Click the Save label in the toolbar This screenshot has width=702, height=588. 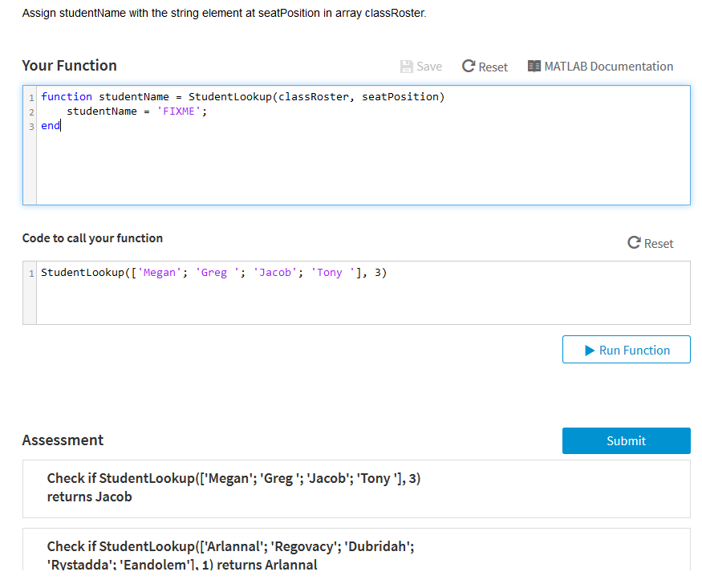coord(429,66)
